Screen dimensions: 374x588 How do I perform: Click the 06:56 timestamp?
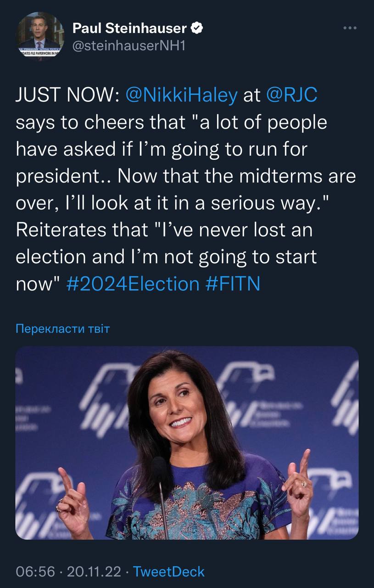coord(35,571)
